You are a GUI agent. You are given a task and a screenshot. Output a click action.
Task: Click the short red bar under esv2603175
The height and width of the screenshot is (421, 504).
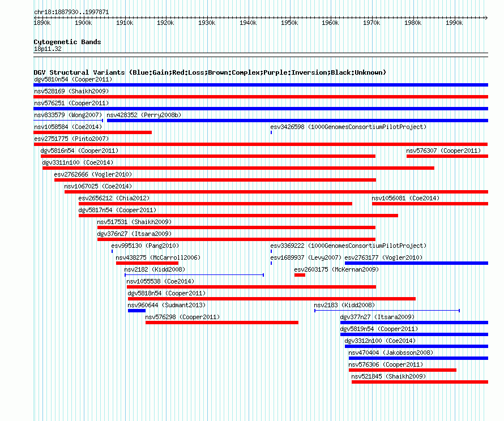(x=300, y=275)
